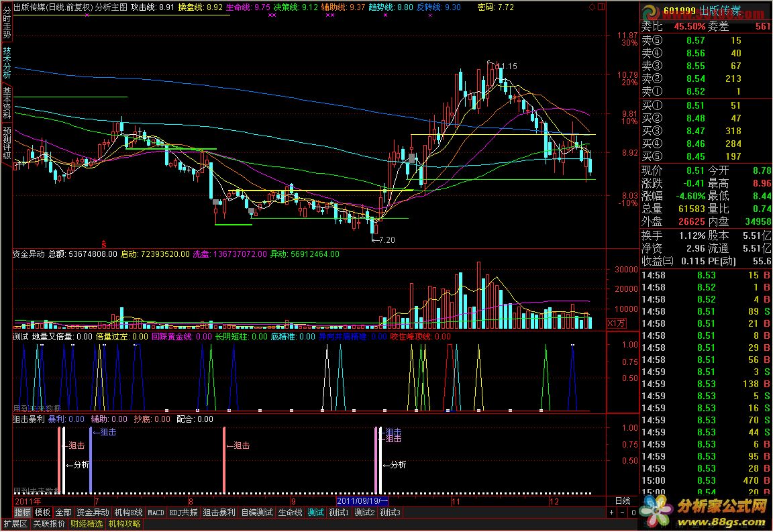
Task: Open the 预测评级 side tab
Action: coord(7,143)
